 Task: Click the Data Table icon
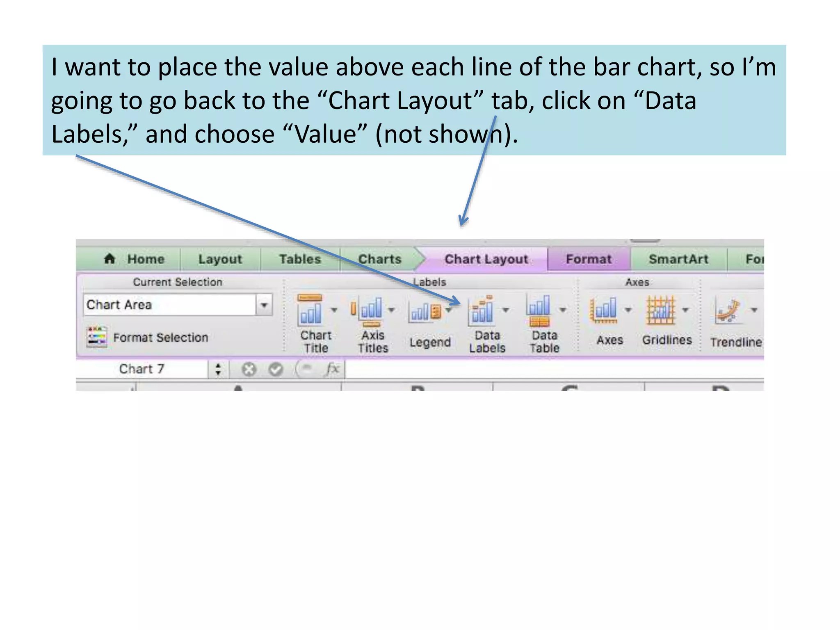(x=539, y=310)
